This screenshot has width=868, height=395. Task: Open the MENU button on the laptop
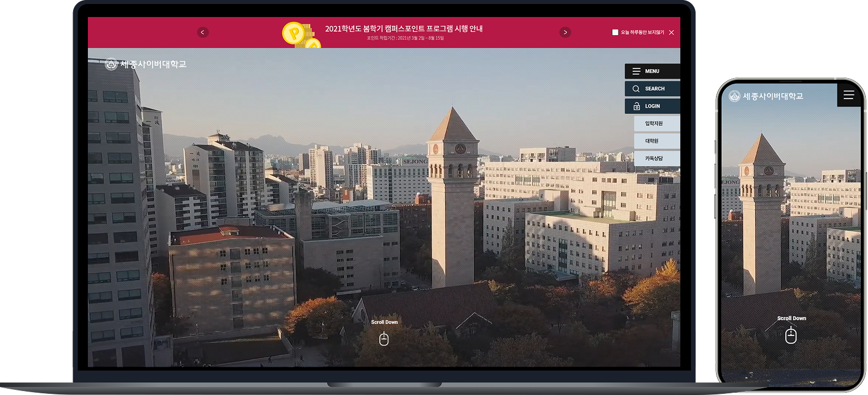[653, 71]
